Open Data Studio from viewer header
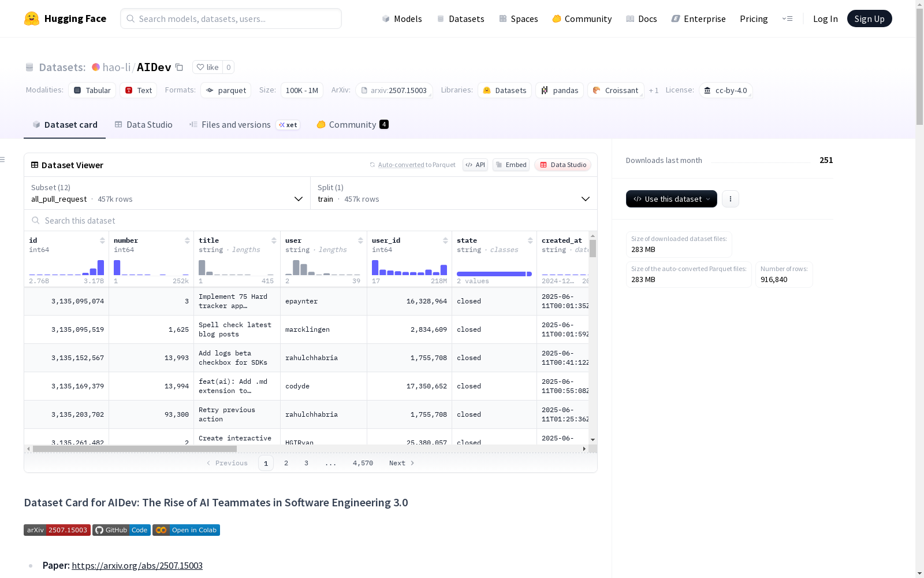Viewport: 924px width, 578px height. [x=563, y=165]
